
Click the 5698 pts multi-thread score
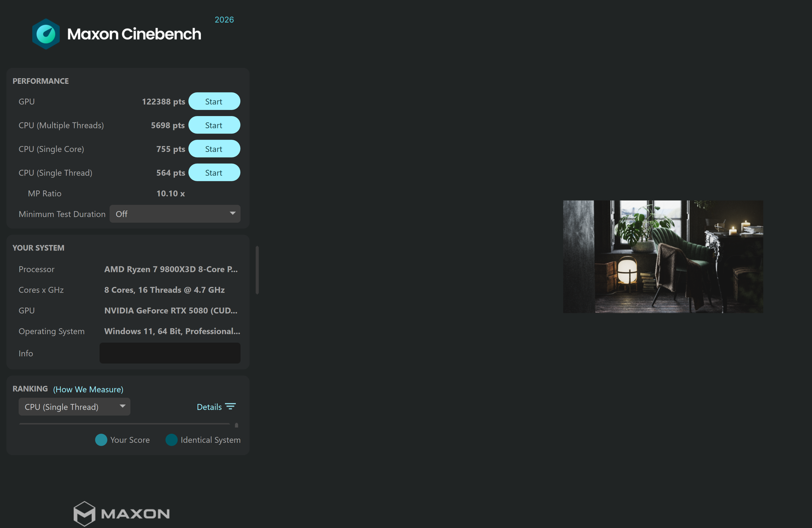coord(168,125)
